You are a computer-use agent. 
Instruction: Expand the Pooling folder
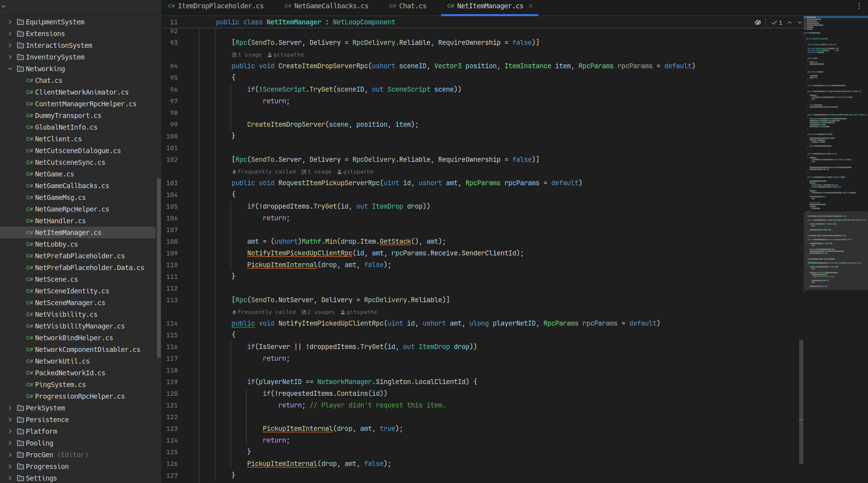10,443
